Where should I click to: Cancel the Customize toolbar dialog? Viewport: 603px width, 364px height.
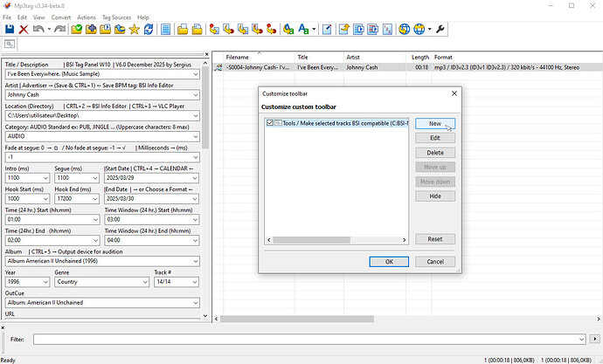click(x=435, y=262)
